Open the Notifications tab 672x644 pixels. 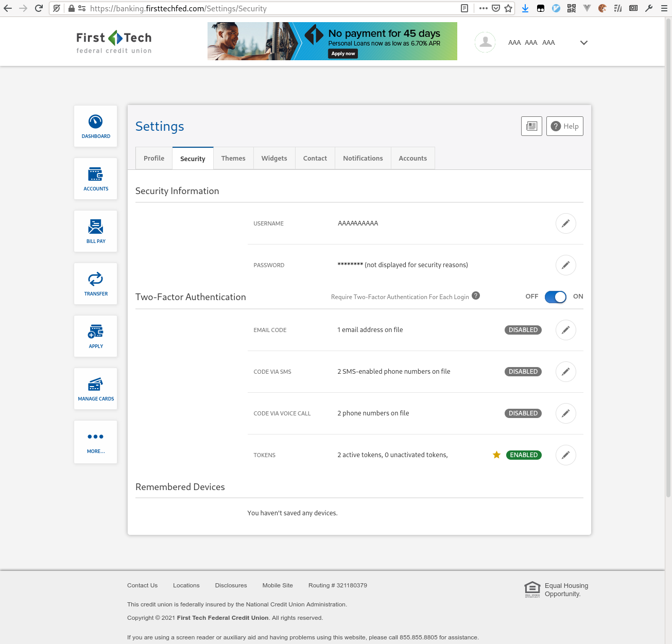[363, 159]
